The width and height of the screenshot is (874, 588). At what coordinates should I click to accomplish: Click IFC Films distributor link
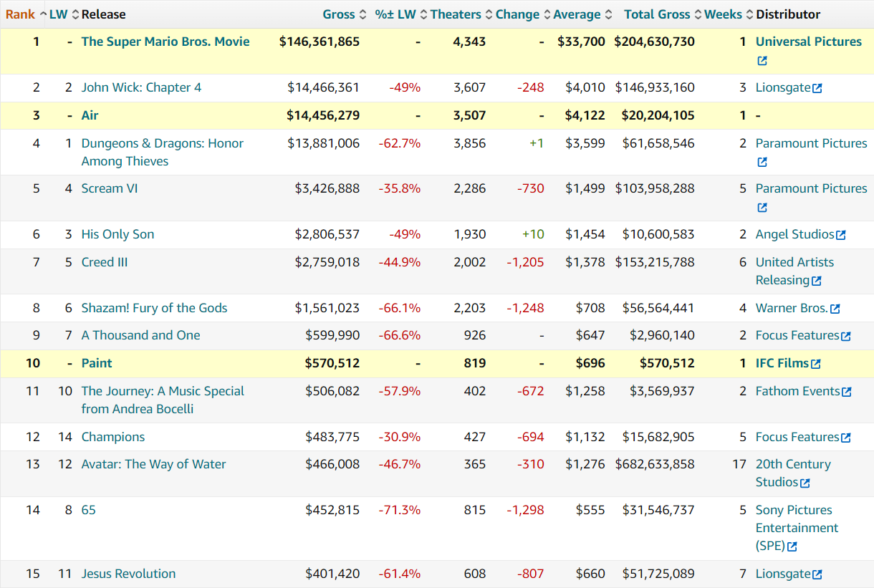coord(782,363)
